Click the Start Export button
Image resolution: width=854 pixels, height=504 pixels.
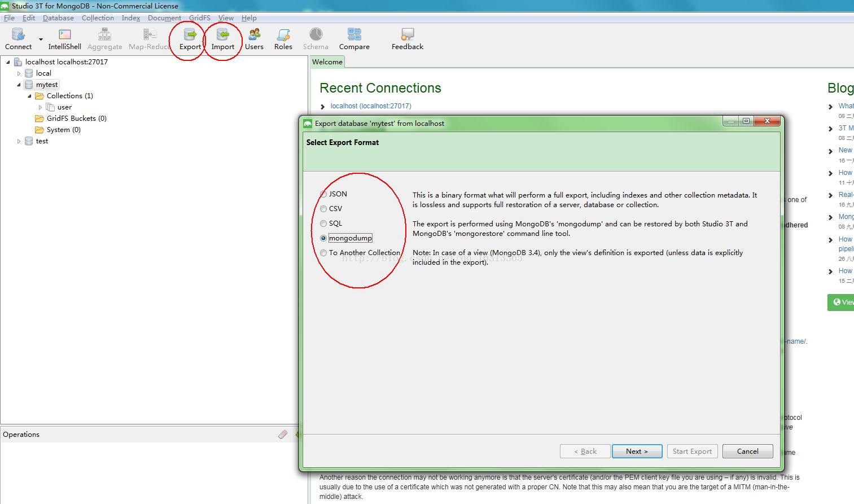(x=693, y=452)
